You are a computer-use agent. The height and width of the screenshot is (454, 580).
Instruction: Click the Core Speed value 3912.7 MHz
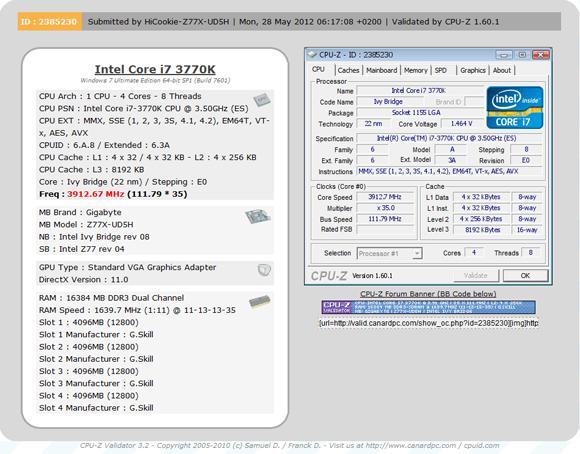(x=385, y=197)
